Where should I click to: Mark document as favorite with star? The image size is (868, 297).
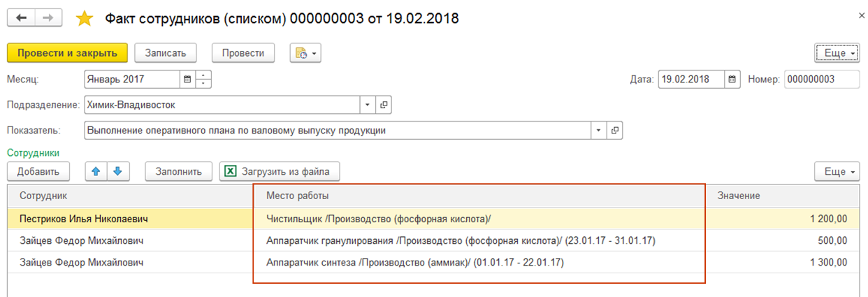click(84, 18)
